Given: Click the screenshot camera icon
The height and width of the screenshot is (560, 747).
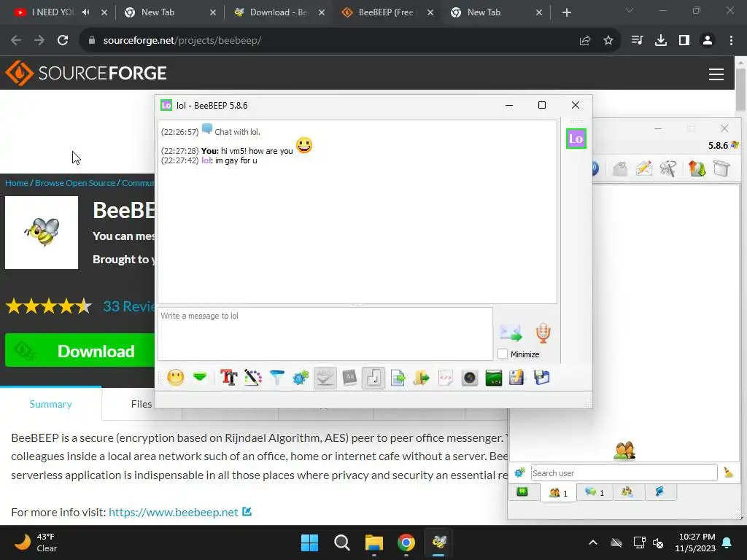Looking at the screenshot, I should (x=470, y=378).
